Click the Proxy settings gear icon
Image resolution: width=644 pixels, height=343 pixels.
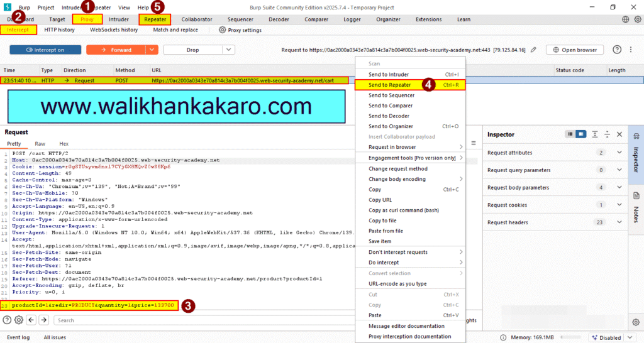click(222, 30)
